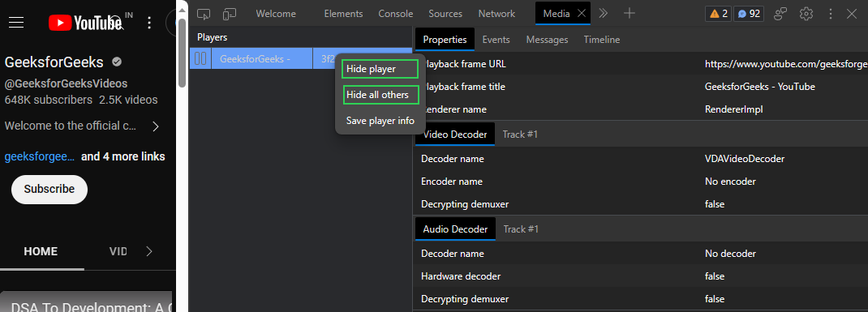Switch to the Elements tab
This screenshot has width=868, height=312.
[343, 14]
